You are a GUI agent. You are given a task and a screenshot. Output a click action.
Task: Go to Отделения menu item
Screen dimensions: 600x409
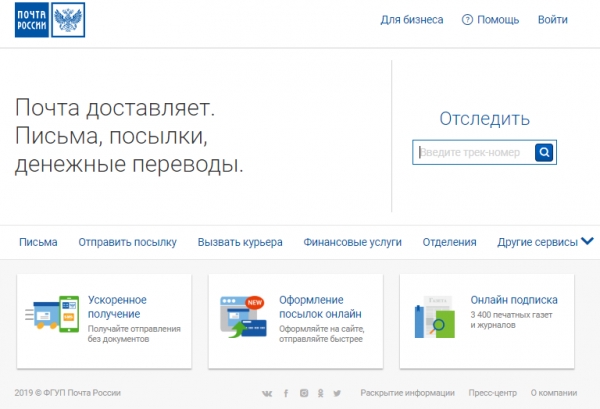[x=449, y=242]
